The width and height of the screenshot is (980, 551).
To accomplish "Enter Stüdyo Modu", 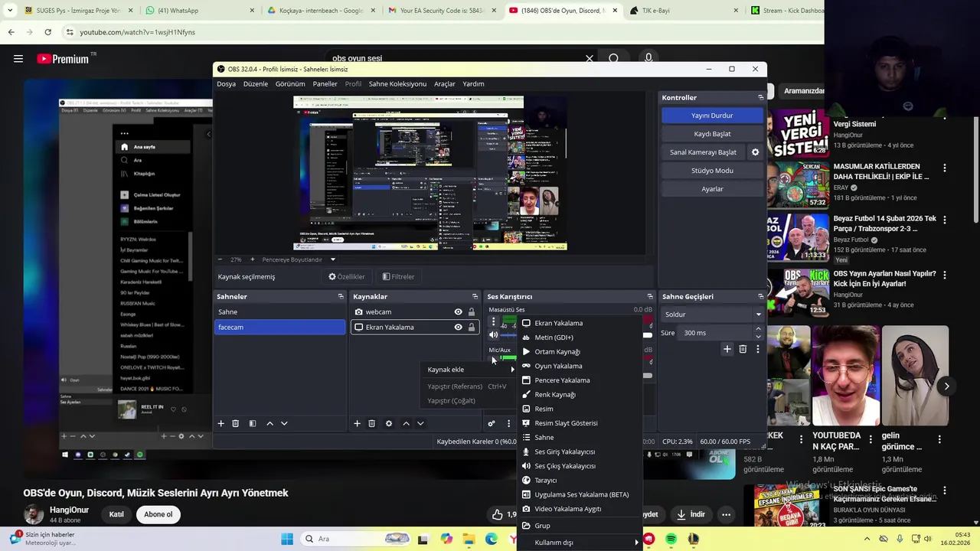I will [712, 171].
